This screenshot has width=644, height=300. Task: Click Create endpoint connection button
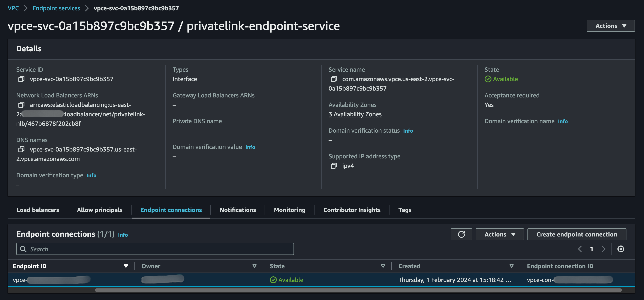(577, 234)
